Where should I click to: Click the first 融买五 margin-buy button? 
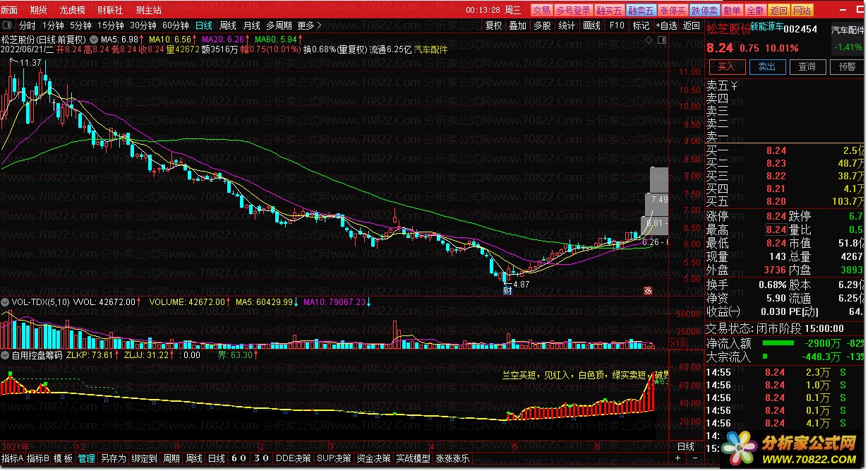[x=609, y=10]
